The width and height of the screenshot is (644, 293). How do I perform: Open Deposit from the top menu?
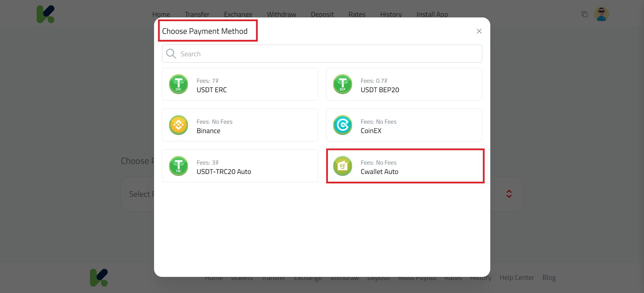pos(322,14)
